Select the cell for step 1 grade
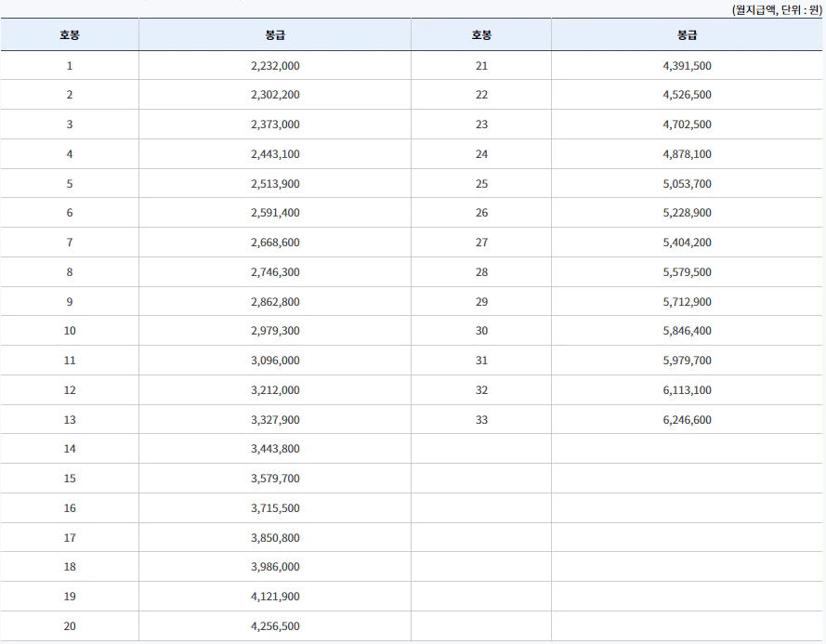Screen dimensions: 826x644 [x=70, y=65]
